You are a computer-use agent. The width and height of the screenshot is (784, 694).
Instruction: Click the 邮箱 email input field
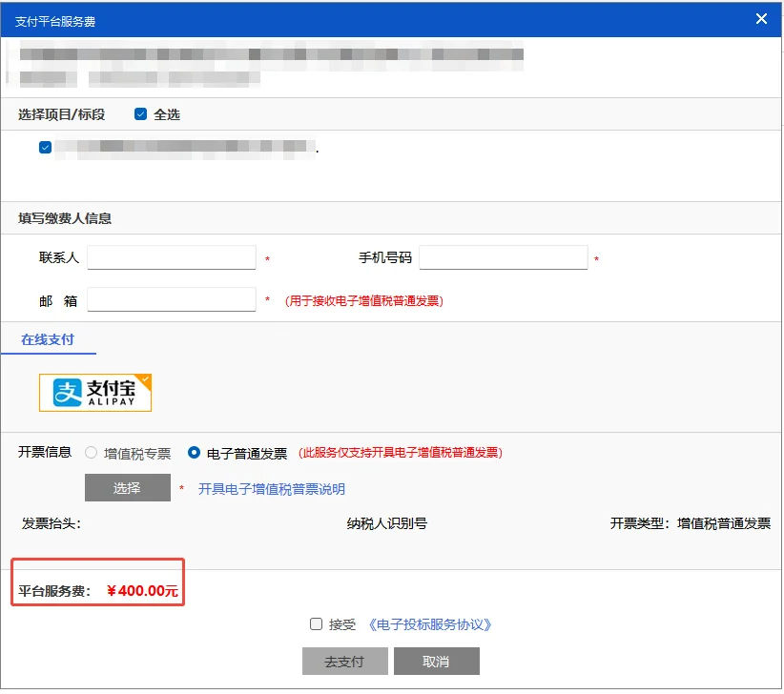coord(172,299)
